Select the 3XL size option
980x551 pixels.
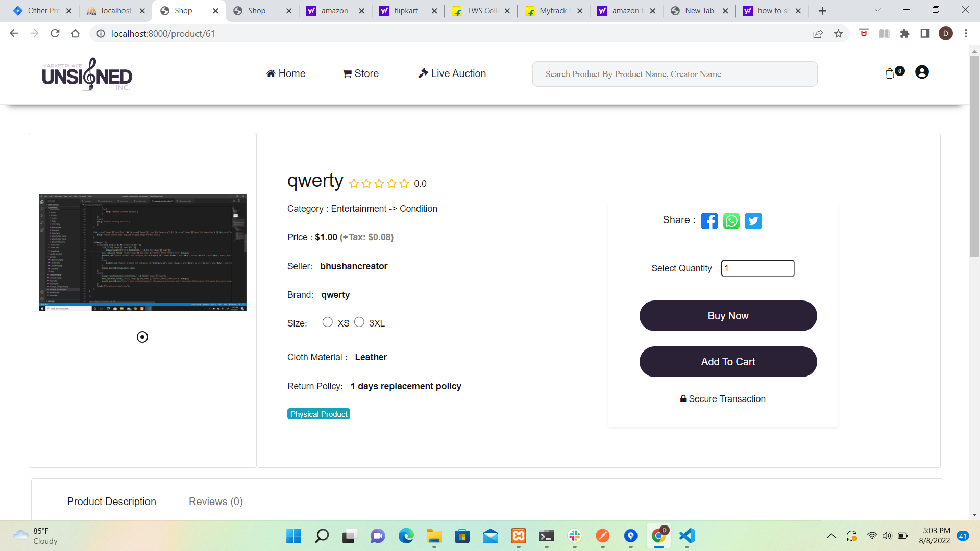(359, 322)
